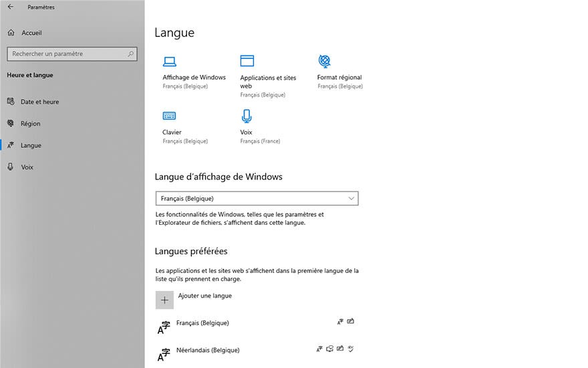
Task: Click the chevron of the Français (Belgique) combo box
Action: tap(351, 198)
